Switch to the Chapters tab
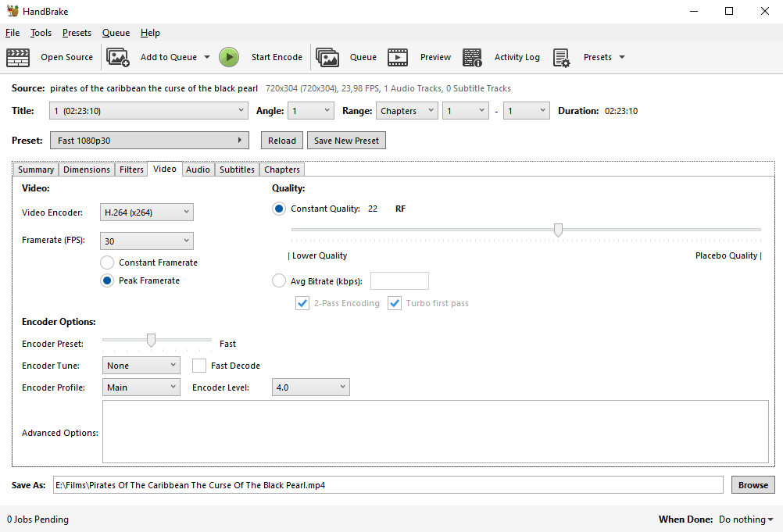The width and height of the screenshot is (783, 532). [x=282, y=170]
